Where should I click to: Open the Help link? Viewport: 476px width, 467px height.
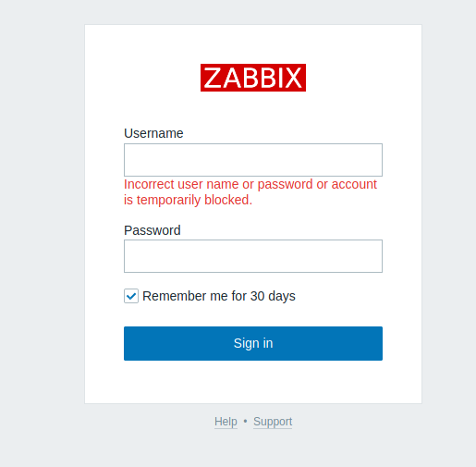(226, 422)
